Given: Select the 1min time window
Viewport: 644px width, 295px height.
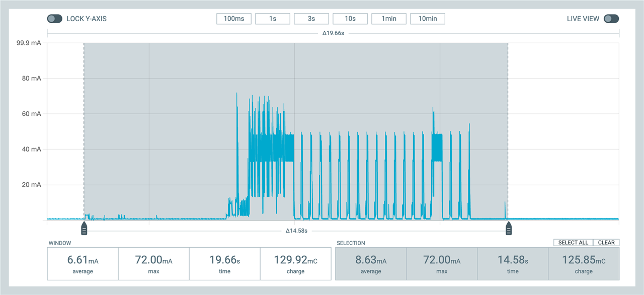Looking at the screenshot, I should (389, 19).
